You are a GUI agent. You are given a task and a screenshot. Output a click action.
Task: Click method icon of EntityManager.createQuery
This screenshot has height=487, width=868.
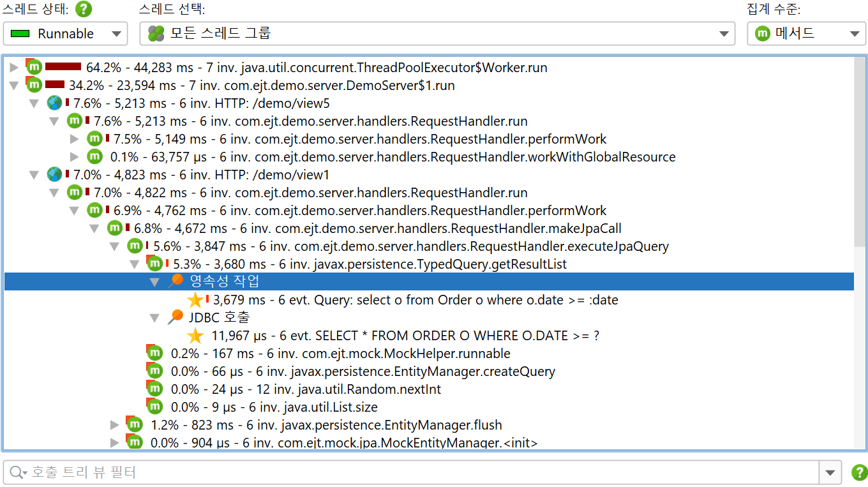pyautogui.click(x=154, y=371)
